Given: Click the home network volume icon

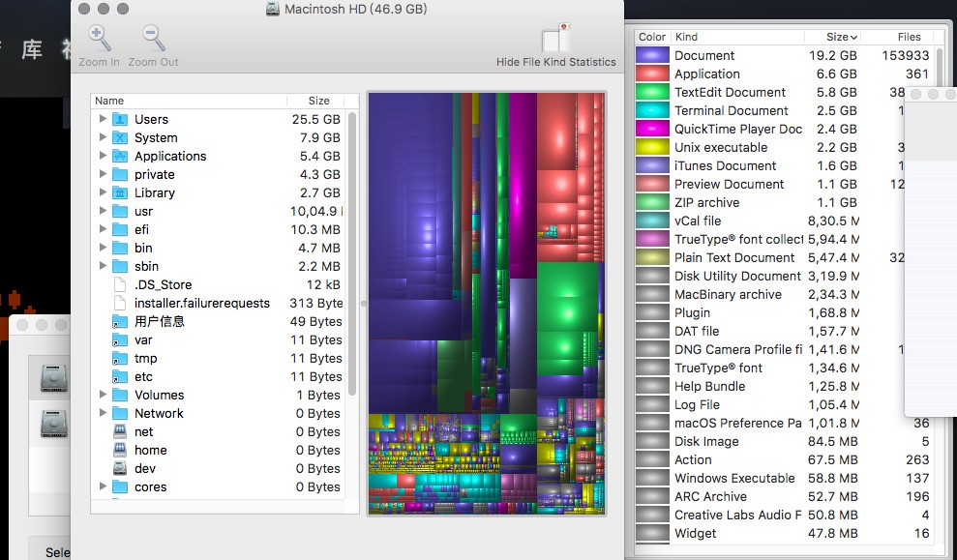Looking at the screenshot, I should click(120, 450).
